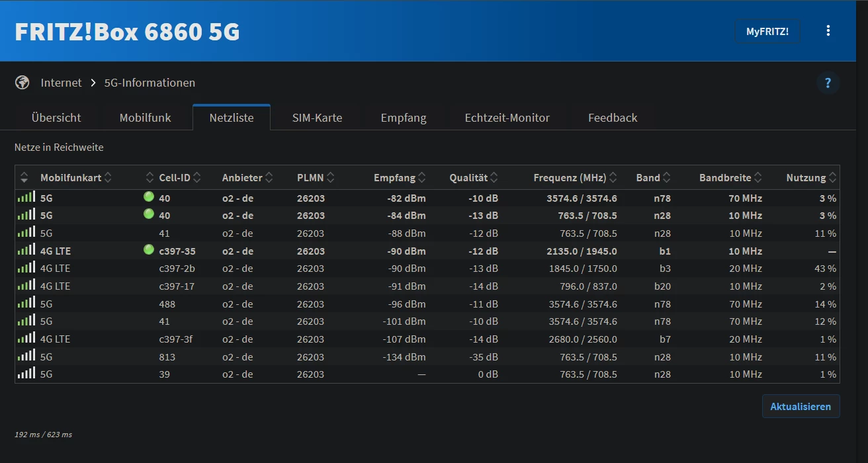868x463 pixels.
Task: Click signal bars icon of cell 813 row
Action: point(26,357)
